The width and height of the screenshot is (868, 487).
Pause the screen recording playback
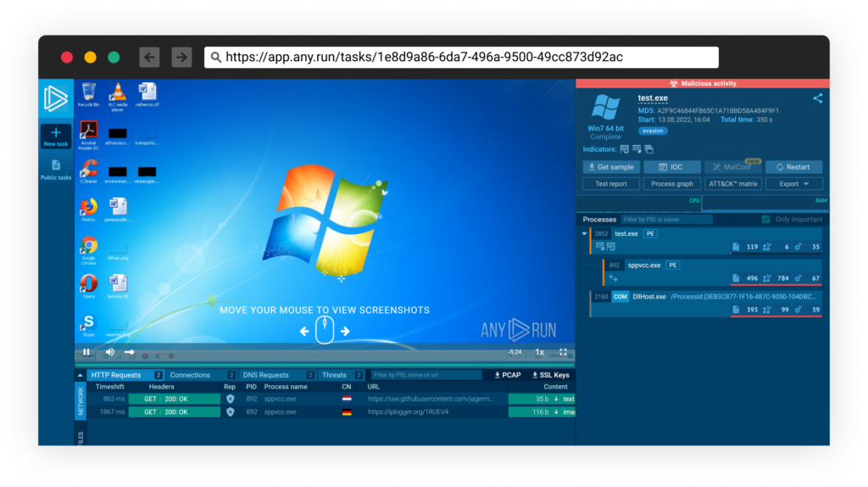[x=86, y=352]
